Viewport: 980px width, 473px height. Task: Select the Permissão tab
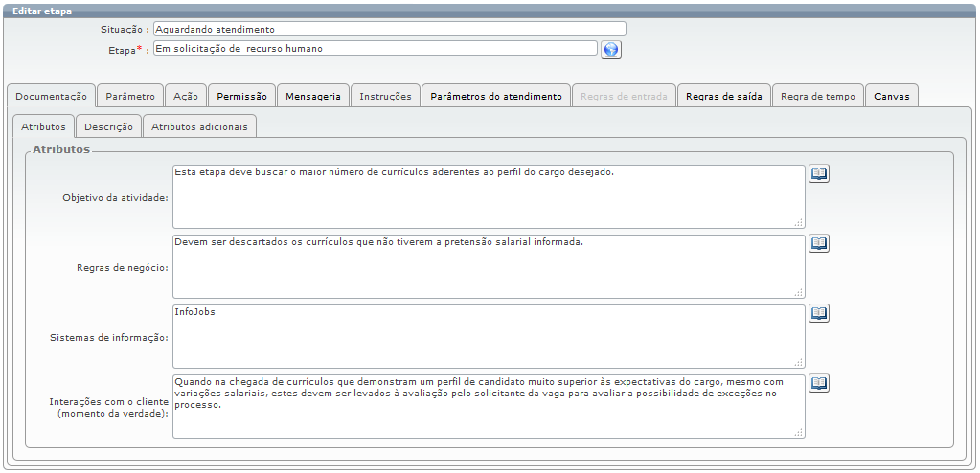241,96
